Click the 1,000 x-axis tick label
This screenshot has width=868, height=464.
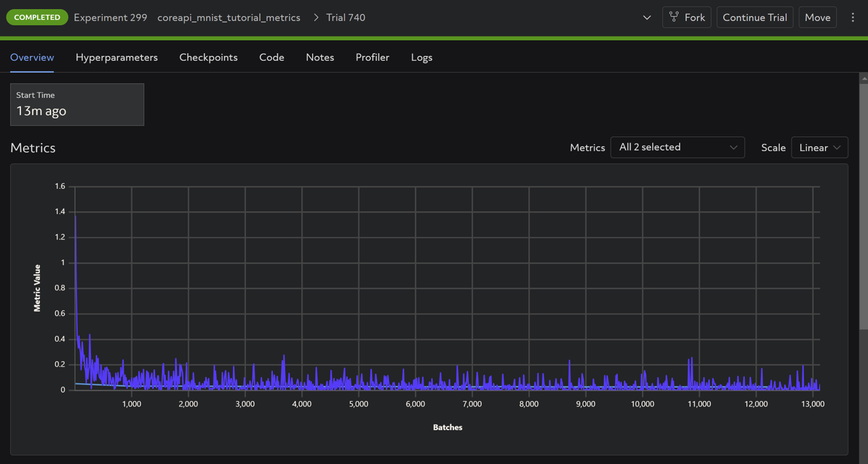131,404
